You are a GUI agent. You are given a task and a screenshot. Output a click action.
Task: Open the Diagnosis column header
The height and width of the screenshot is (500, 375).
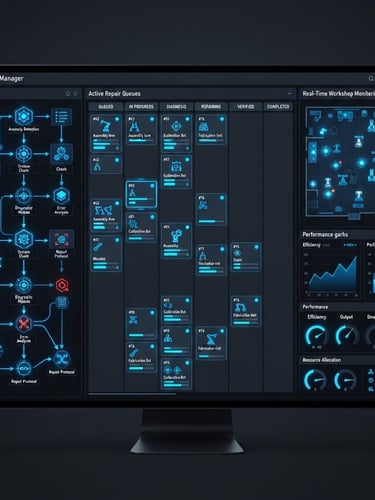[x=176, y=107]
